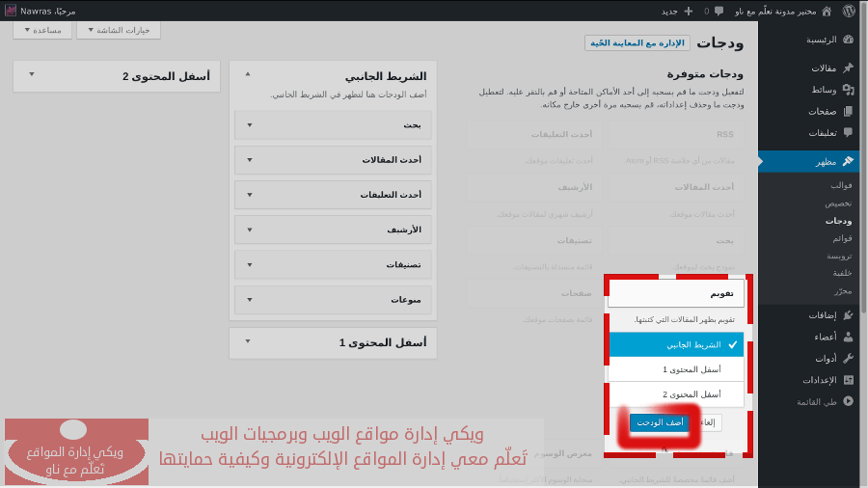Viewport: 868px width, 488px height.
Task: Expand the أسفل المحتوى 2 widget area
Action: click(32, 75)
